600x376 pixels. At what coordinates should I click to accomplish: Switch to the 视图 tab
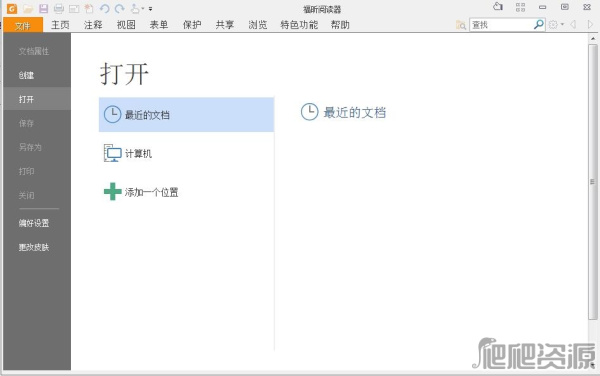(126, 25)
